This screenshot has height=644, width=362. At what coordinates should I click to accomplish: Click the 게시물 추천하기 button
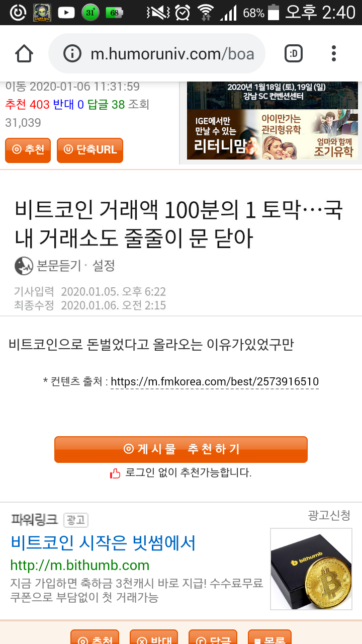point(181,449)
